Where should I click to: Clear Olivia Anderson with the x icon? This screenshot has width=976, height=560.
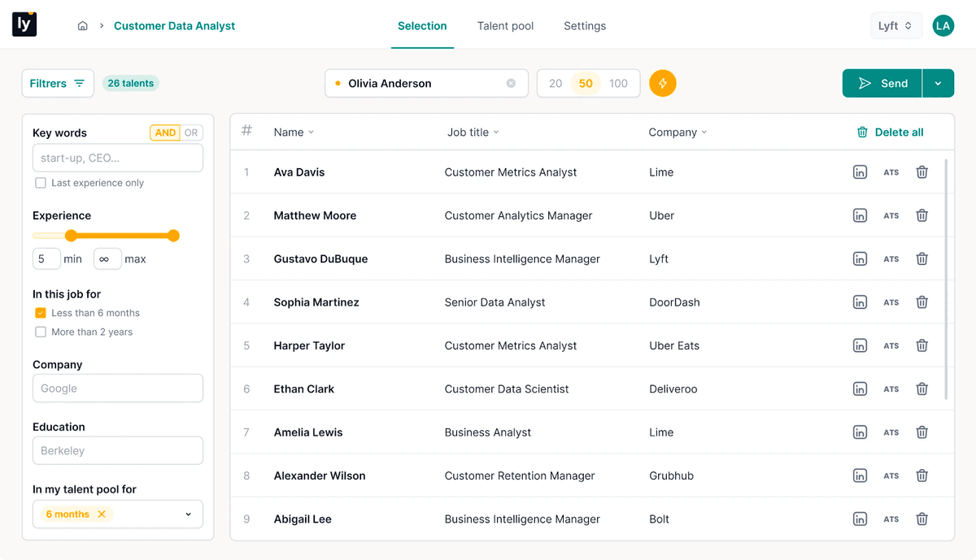tap(511, 83)
